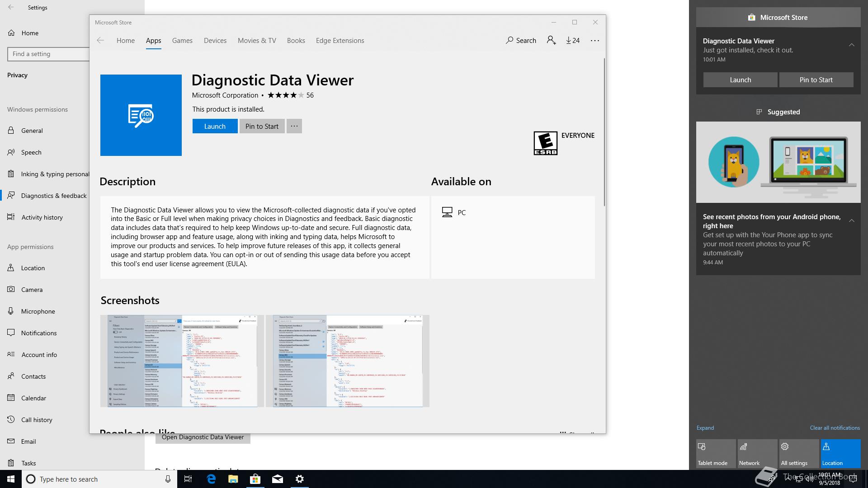
Task: Launch Diagnostic Data Viewer from Store page
Action: point(215,126)
